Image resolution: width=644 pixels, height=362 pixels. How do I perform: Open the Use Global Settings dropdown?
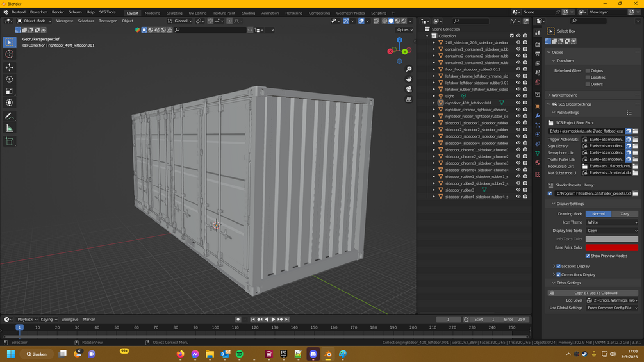[x=612, y=308]
